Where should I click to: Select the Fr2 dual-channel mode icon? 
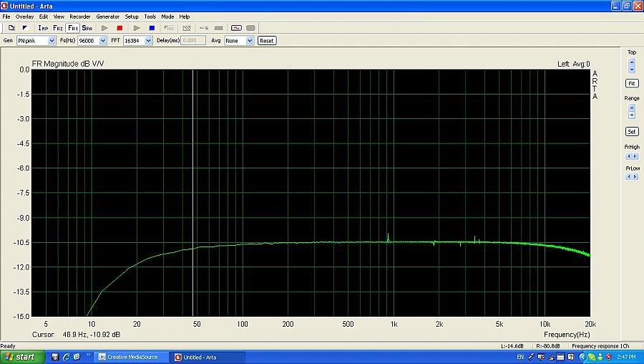click(58, 28)
